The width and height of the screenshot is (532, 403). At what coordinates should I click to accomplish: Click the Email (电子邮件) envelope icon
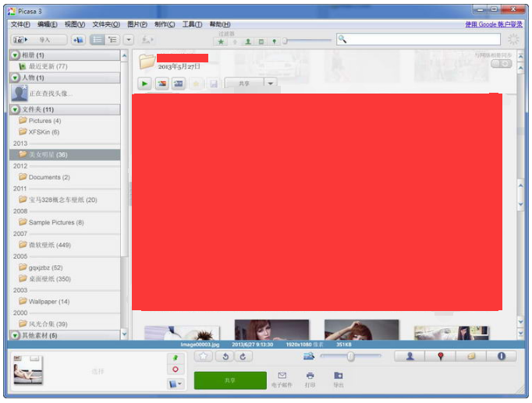point(282,376)
